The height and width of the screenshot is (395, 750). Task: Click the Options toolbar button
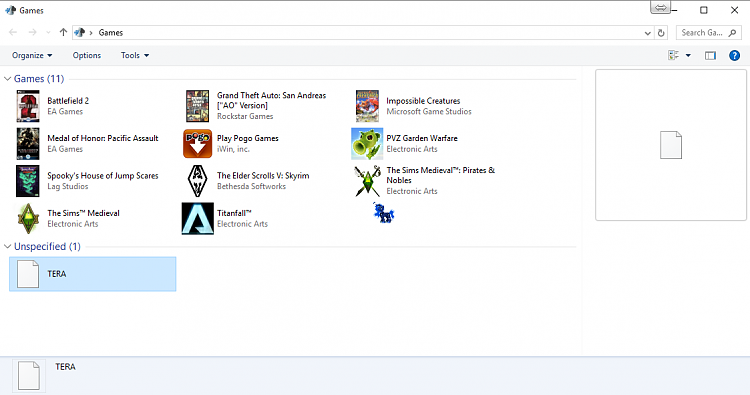[x=87, y=55]
